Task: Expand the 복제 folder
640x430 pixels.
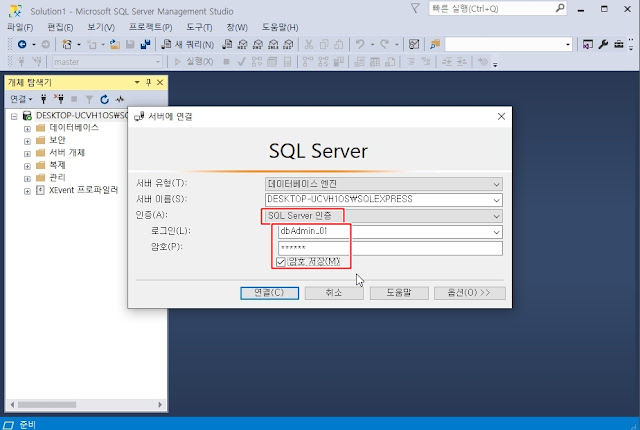Action: 27,166
